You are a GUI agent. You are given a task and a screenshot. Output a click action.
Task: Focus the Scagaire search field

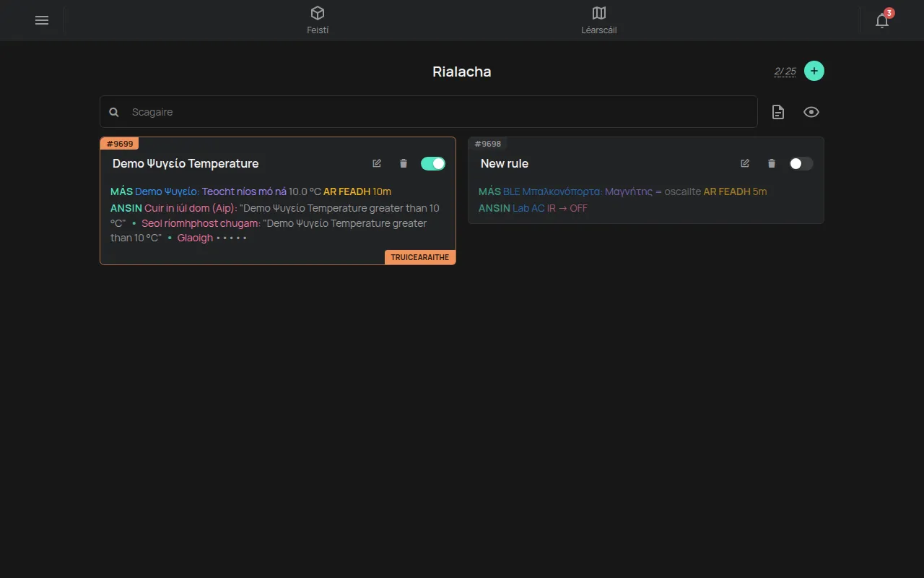click(x=429, y=112)
